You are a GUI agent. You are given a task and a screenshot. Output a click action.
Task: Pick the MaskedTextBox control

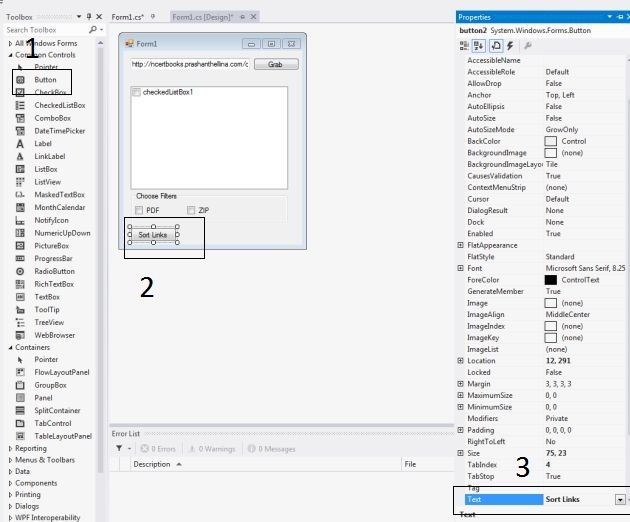(x=59, y=195)
